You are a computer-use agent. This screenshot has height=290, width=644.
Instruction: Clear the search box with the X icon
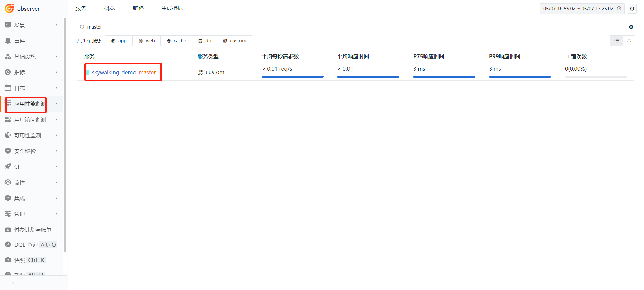pyautogui.click(x=631, y=27)
